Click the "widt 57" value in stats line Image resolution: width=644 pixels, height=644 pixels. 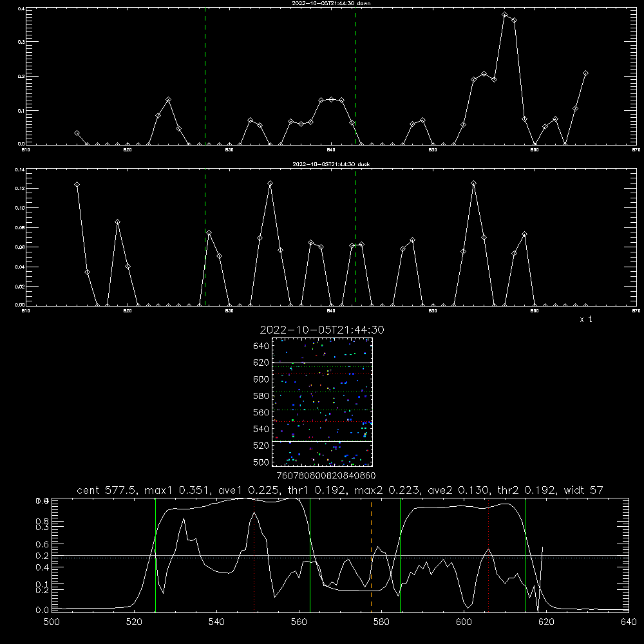click(583, 490)
